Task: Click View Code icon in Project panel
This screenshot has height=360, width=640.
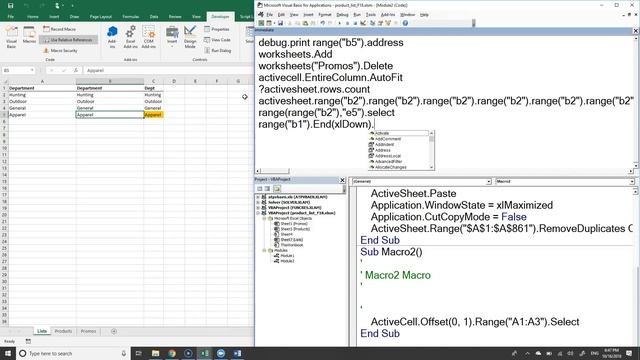Action: pos(260,189)
